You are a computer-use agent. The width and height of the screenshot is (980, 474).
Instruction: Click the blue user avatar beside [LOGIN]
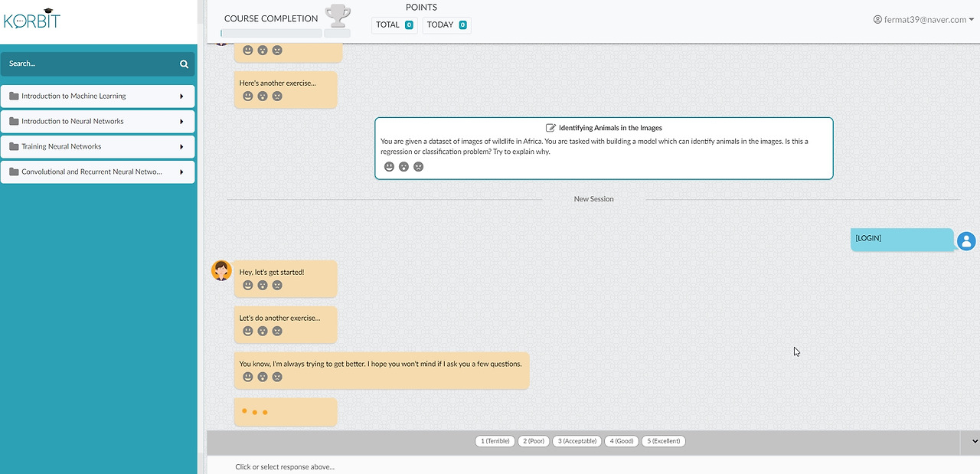966,241
